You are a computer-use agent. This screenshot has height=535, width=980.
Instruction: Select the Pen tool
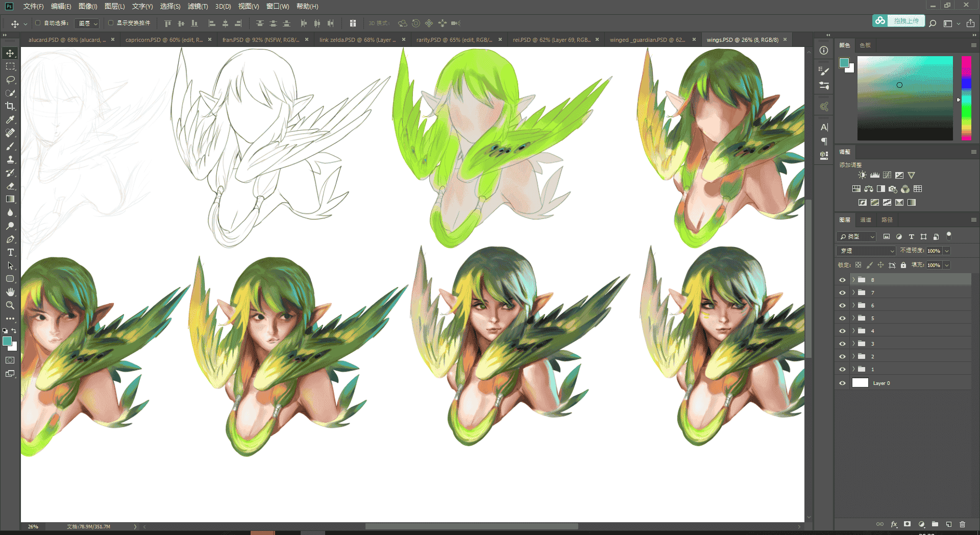[x=10, y=239]
